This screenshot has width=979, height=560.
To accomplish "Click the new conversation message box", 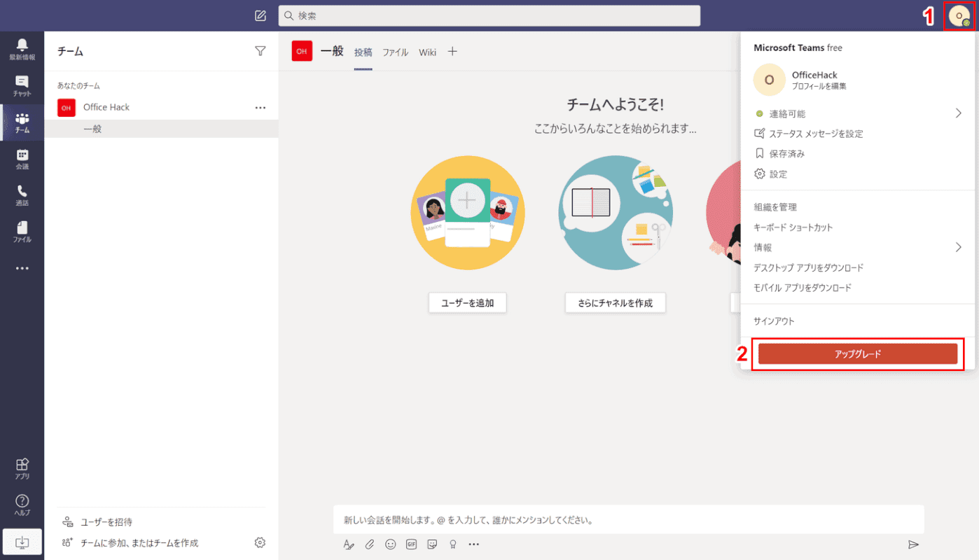I will pos(629,520).
